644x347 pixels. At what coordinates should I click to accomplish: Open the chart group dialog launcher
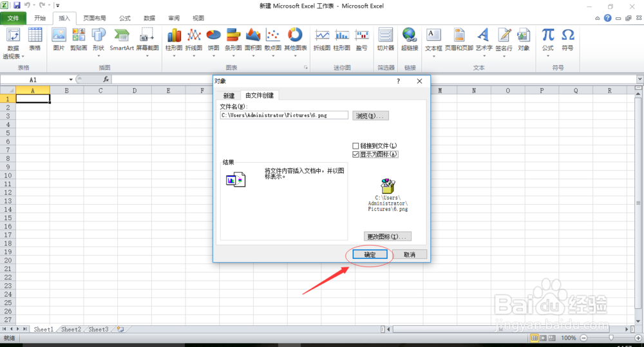pos(305,68)
